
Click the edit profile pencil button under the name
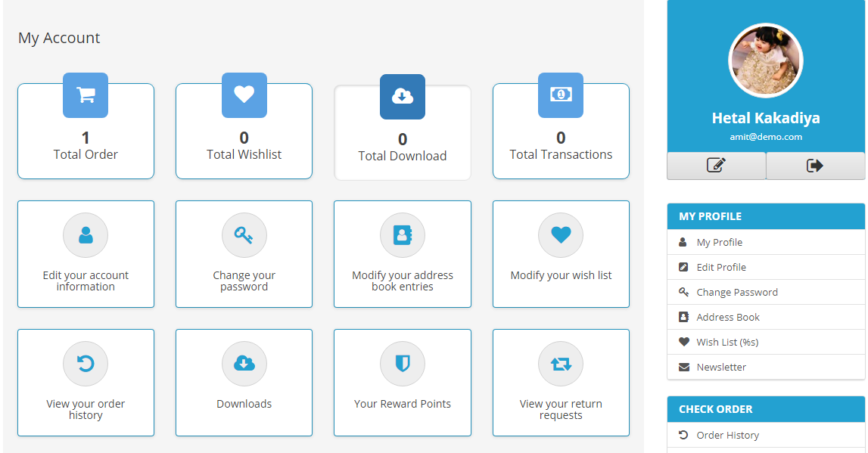click(717, 166)
